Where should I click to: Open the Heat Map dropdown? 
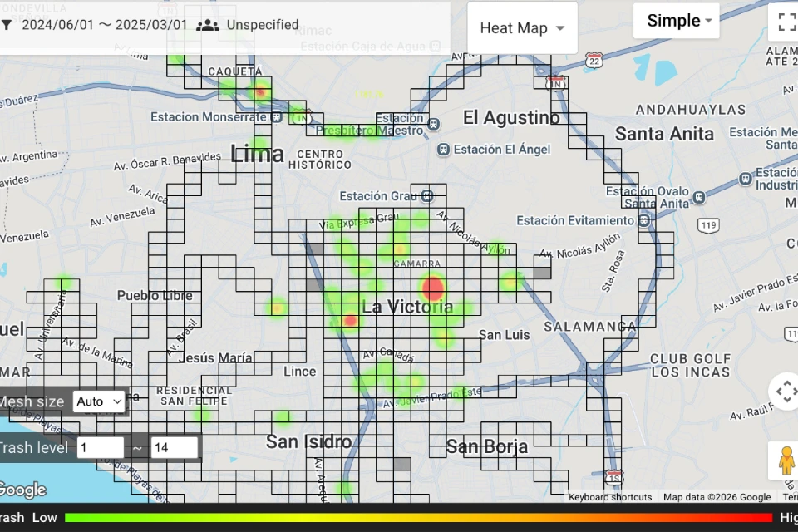(522, 27)
